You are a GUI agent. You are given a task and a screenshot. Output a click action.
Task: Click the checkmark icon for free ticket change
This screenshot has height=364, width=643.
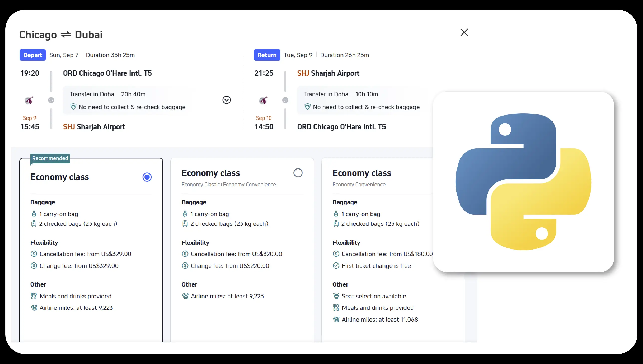(x=336, y=266)
